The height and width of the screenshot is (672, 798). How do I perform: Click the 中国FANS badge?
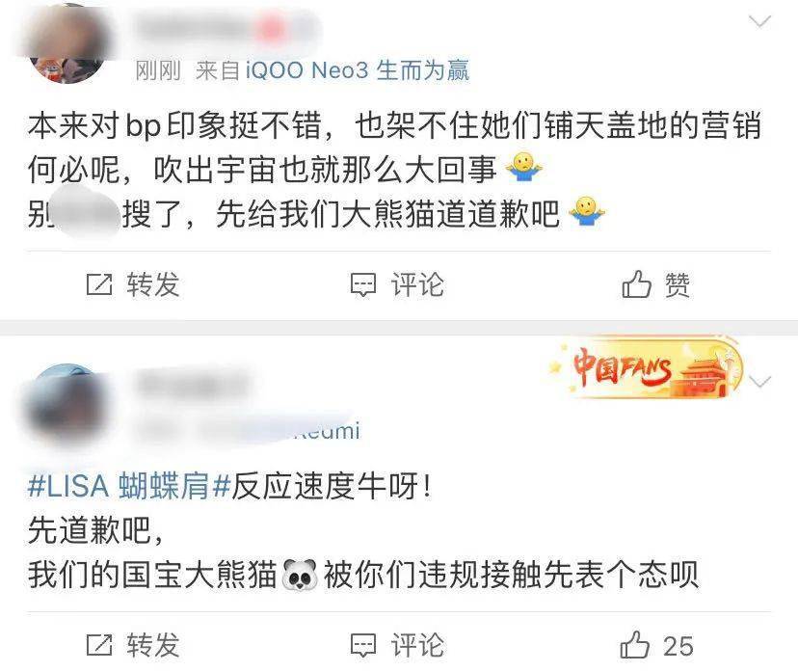click(647, 367)
